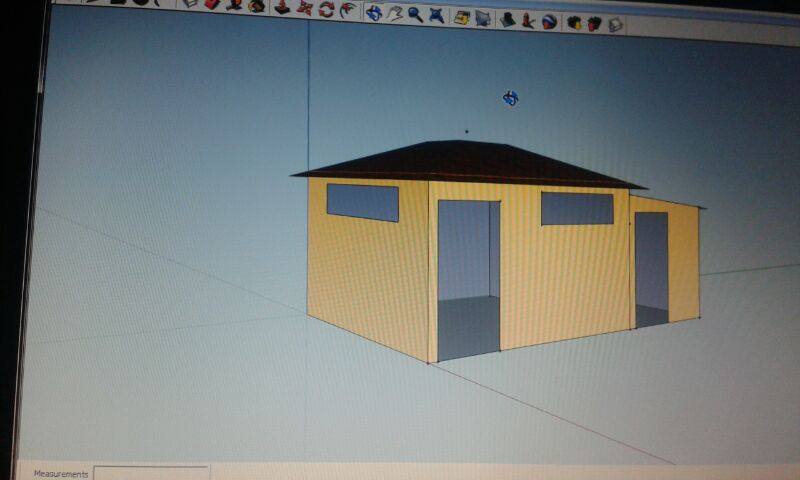
Task: Toggle the terrain icon in the toolbar
Action: pos(483,19)
